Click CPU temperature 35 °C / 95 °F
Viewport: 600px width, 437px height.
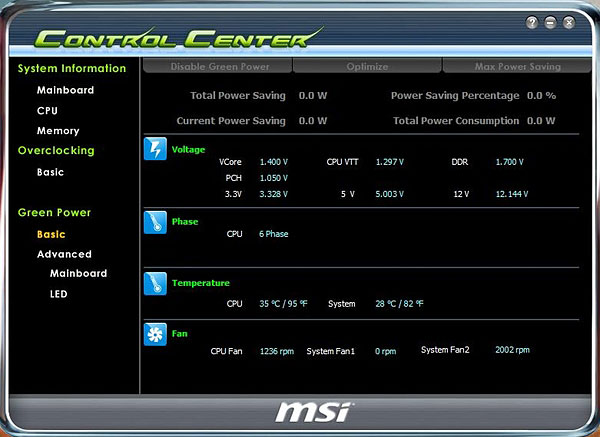pos(283,304)
